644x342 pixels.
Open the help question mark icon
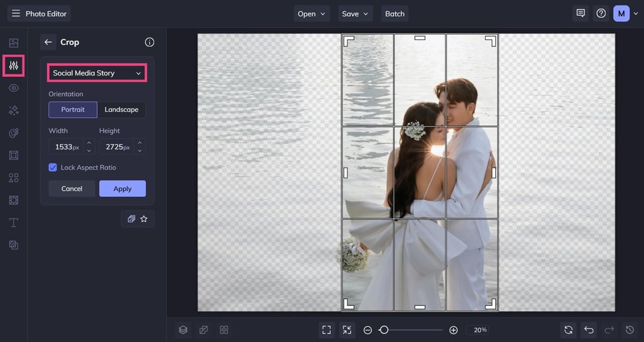(x=601, y=14)
